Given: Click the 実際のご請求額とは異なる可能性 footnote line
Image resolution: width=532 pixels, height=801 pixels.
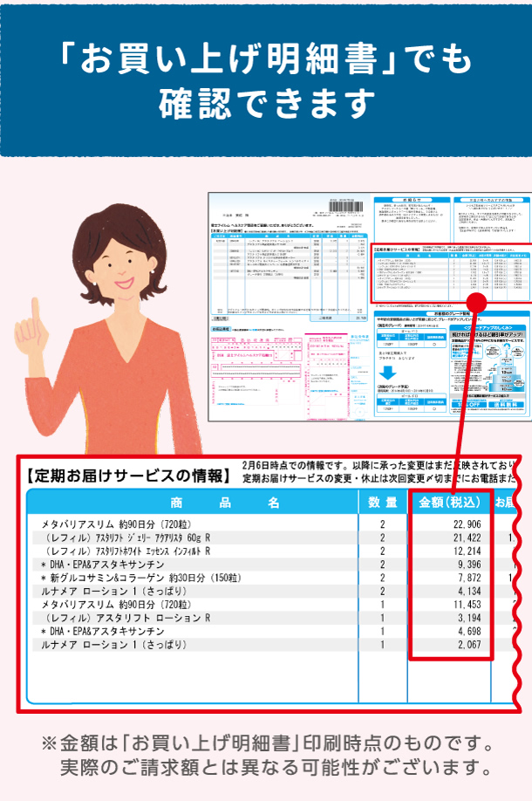Looking at the screenshot, I should pos(276,768).
